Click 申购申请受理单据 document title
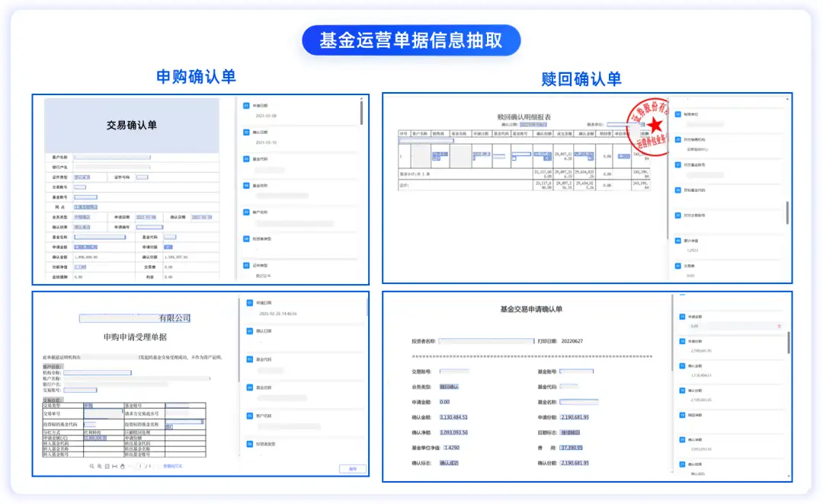This screenshot has height=504, width=823. 136,337
